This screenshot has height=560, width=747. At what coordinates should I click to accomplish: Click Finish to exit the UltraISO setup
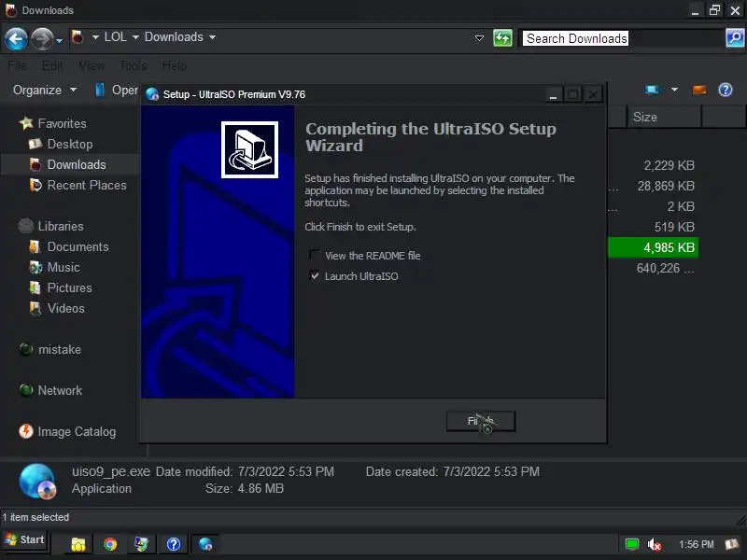tap(480, 421)
